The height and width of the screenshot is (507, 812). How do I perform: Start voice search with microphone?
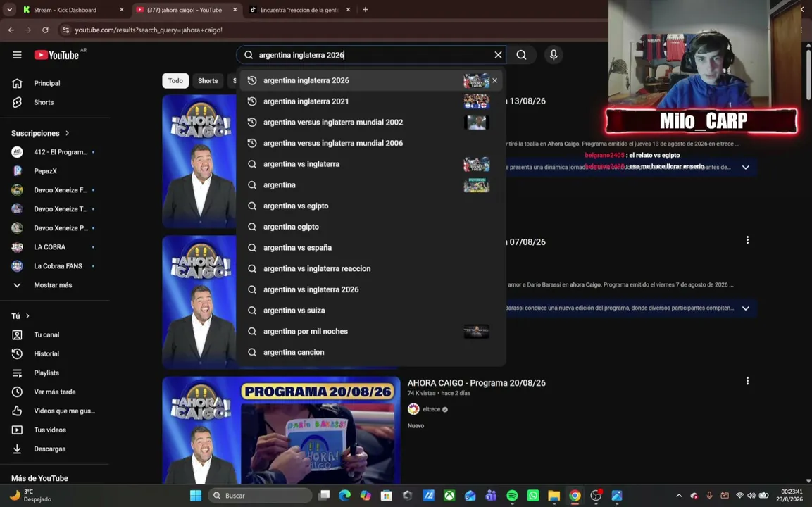(554, 55)
